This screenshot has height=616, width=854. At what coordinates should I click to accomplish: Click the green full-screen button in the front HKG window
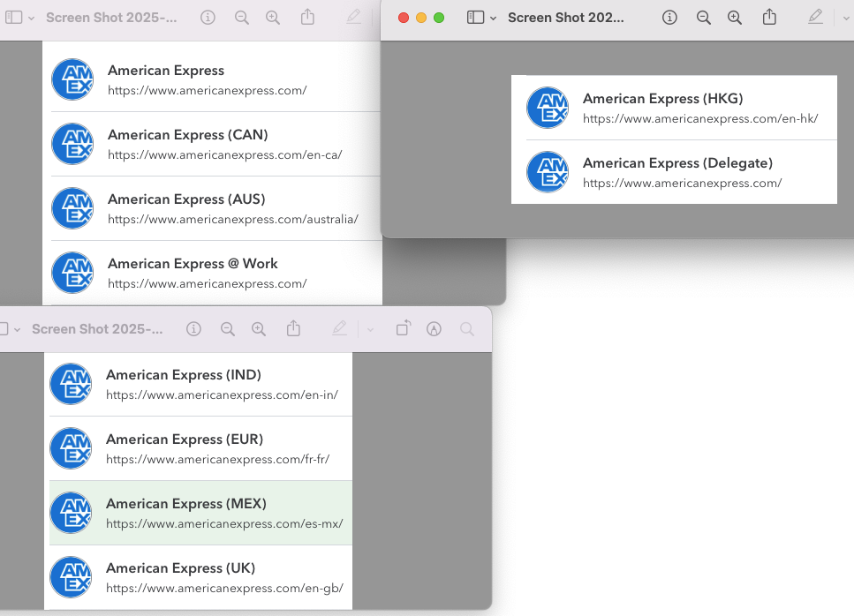439,18
